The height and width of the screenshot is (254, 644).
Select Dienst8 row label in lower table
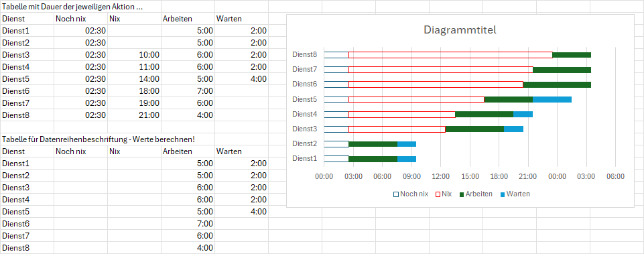pyautogui.click(x=27, y=248)
